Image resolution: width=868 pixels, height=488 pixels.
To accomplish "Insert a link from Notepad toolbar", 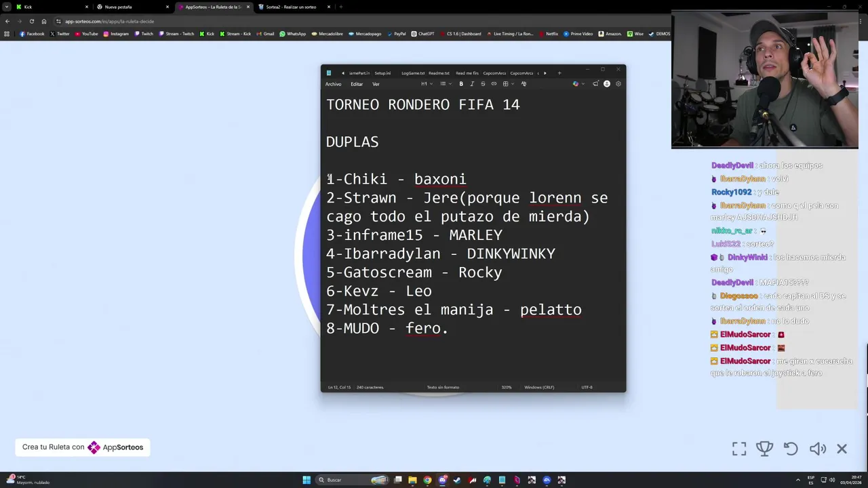I will (494, 84).
